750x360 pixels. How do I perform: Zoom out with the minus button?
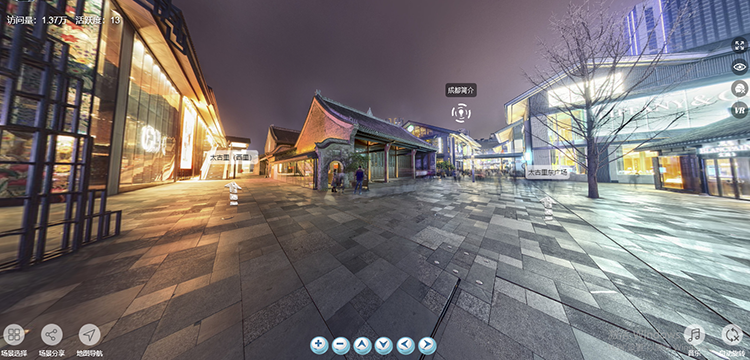click(x=341, y=345)
